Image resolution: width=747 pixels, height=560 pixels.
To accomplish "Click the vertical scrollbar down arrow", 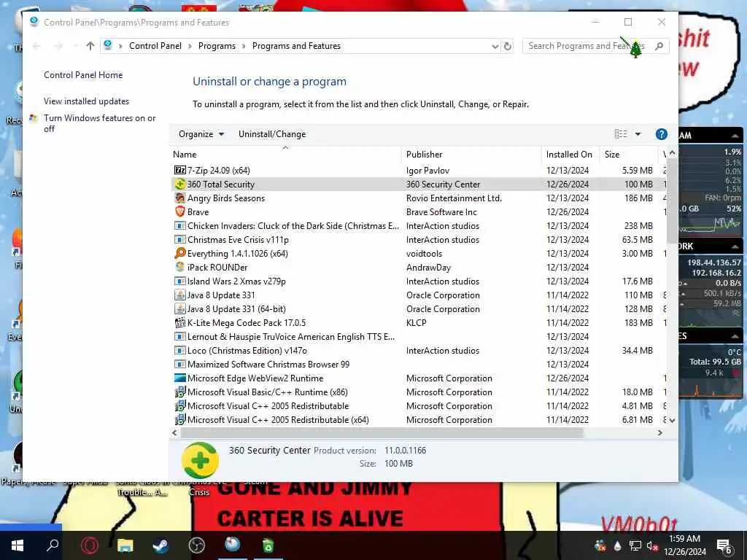I will point(672,420).
